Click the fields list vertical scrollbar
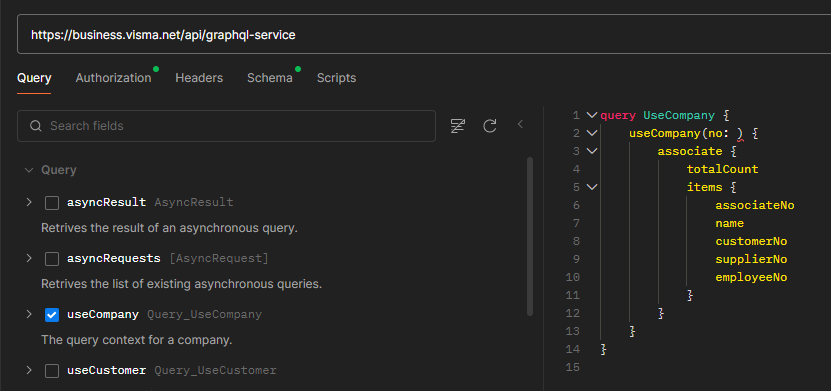The width and height of the screenshot is (831, 391). (x=530, y=236)
